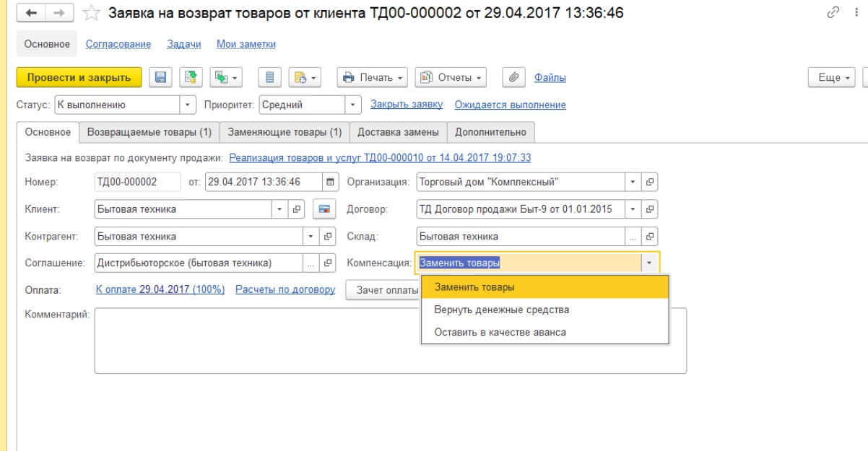Open the Файлы link
868x451 pixels.
coord(550,77)
